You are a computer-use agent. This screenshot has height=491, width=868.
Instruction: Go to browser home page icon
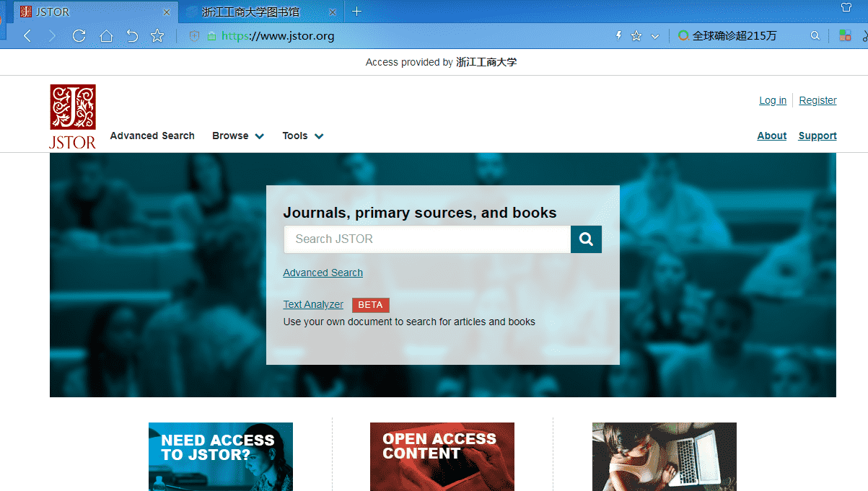click(x=106, y=36)
